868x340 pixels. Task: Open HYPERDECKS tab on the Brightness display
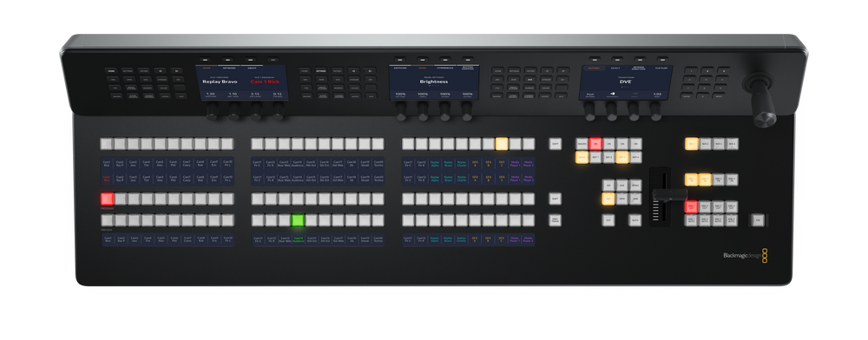445,68
